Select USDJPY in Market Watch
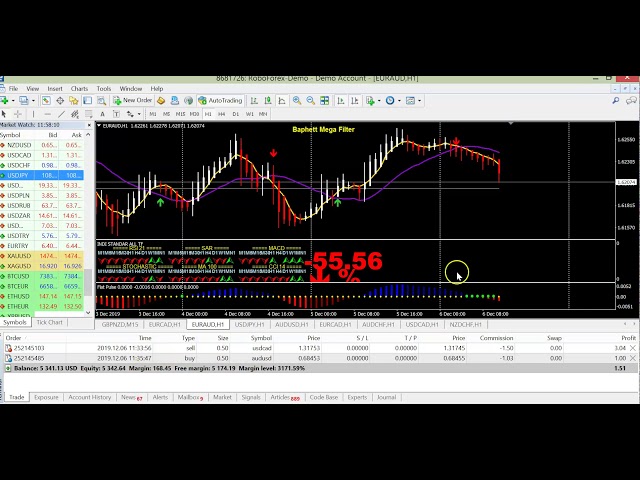640x480 pixels. point(20,175)
